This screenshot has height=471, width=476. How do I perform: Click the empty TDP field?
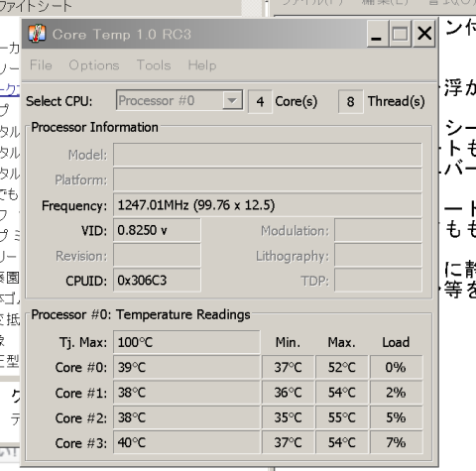click(378, 281)
